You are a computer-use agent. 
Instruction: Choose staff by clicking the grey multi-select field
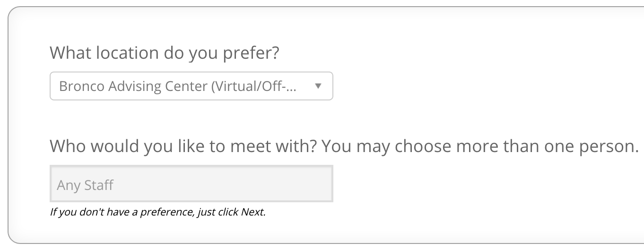pos(191,184)
